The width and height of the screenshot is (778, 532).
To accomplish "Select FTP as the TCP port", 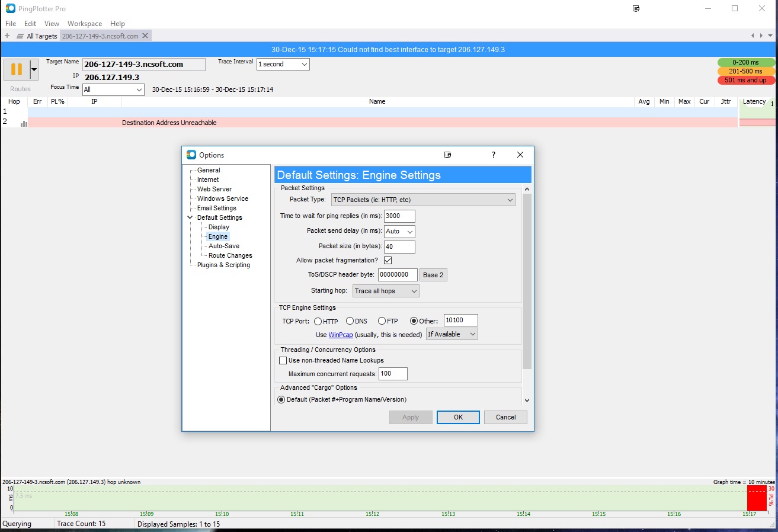I will pos(382,321).
